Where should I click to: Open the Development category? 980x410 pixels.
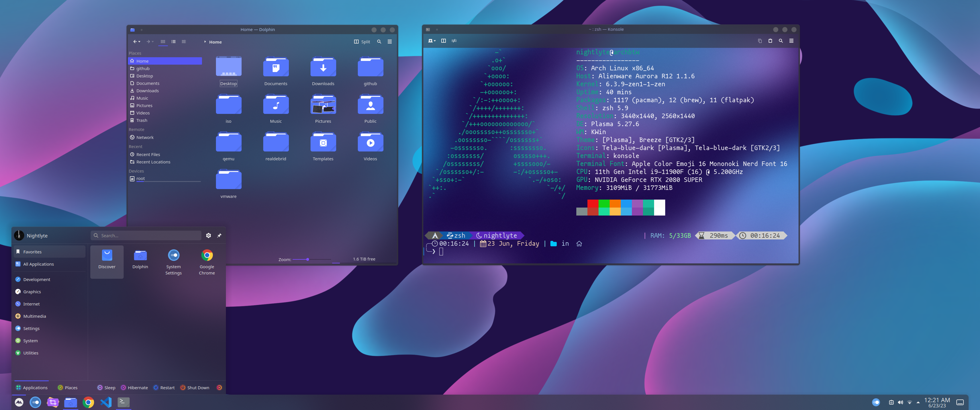pyautogui.click(x=50, y=280)
